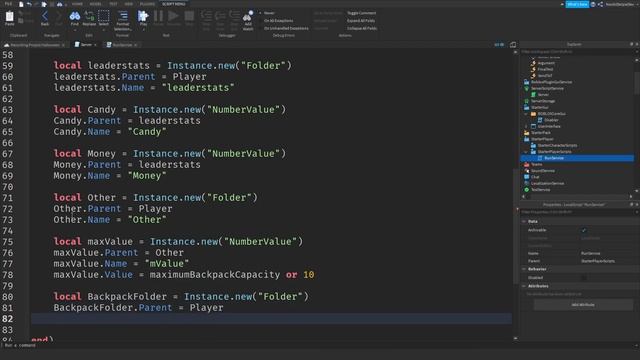
Task: Select RunService row in Explorer
Action: (x=577, y=158)
